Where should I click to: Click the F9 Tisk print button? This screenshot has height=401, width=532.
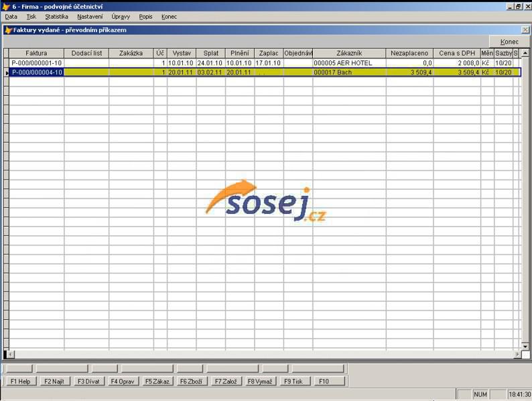[x=293, y=381]
